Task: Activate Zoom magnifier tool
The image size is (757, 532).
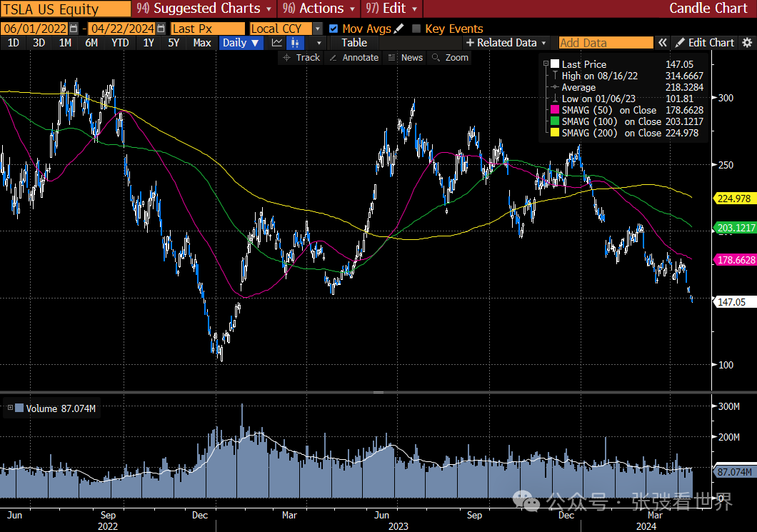Action: tap(450, 57)
